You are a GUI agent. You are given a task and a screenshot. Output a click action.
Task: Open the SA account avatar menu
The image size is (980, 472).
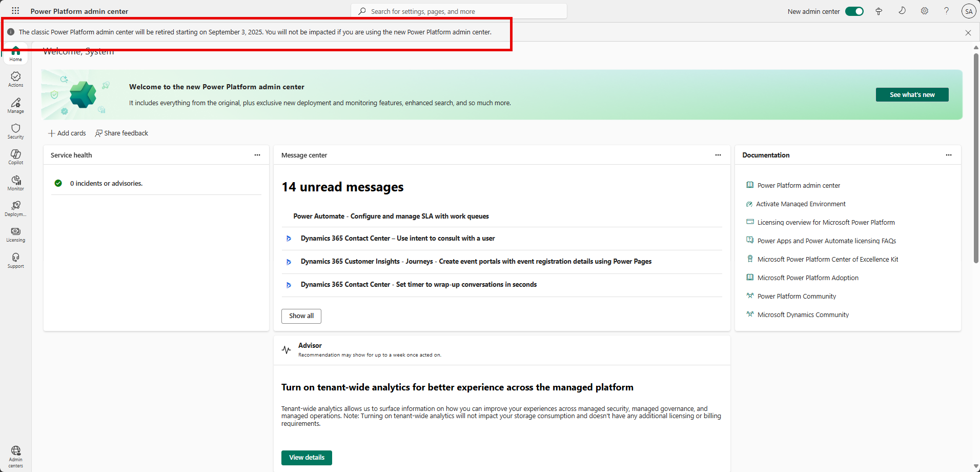coord(969,11)
